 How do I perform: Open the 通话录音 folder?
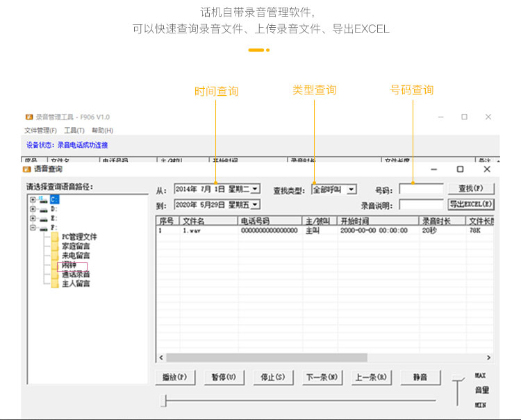click(x=75, y=274)
